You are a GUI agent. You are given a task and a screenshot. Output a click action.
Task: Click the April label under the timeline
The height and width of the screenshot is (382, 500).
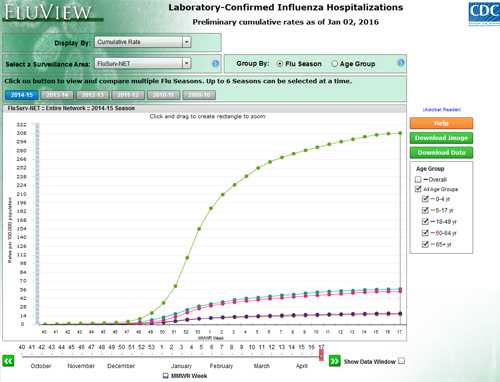coord(302,366)
